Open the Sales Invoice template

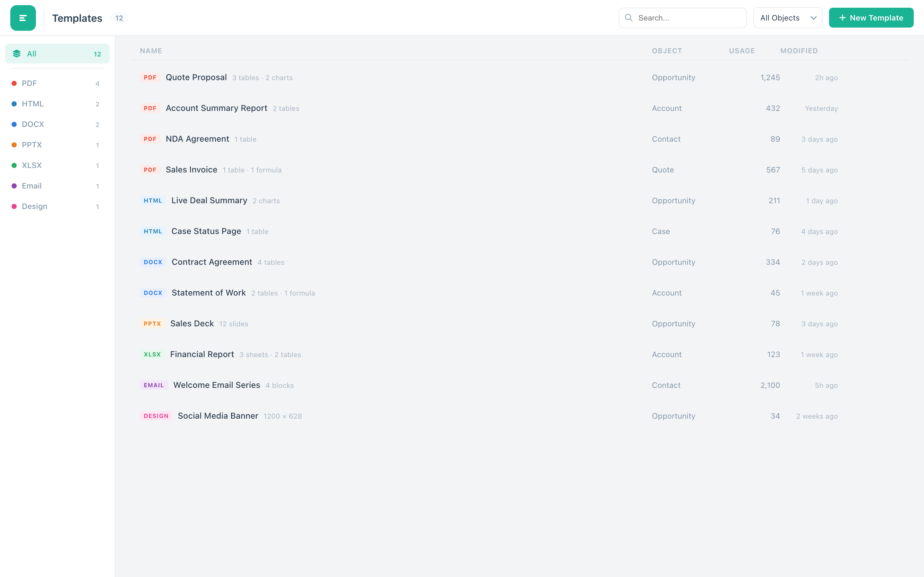tap(191, 170)
